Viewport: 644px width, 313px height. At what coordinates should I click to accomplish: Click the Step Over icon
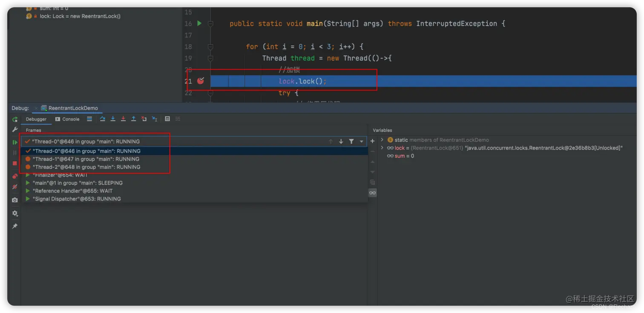tap(103, 119)
